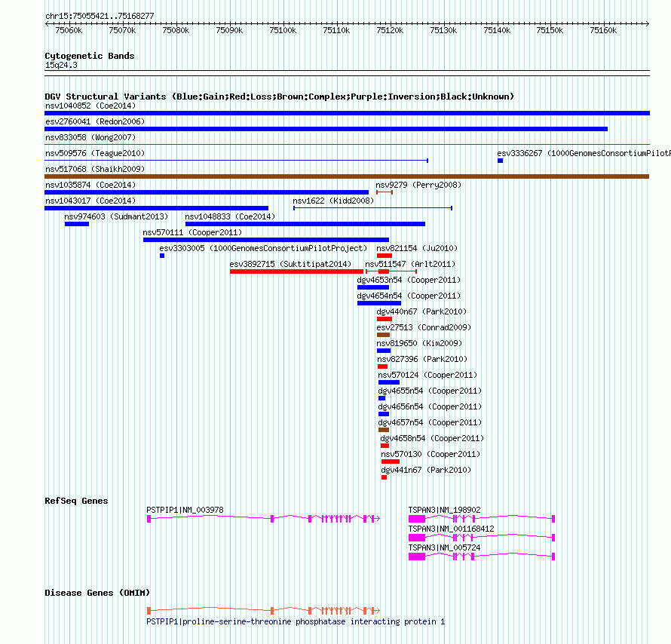Image resolution: width=671 pixels, height=644 pixels.
Task: Select the nsv974603 (Sudmant2013) blue bar
Action: coord(77,224)
